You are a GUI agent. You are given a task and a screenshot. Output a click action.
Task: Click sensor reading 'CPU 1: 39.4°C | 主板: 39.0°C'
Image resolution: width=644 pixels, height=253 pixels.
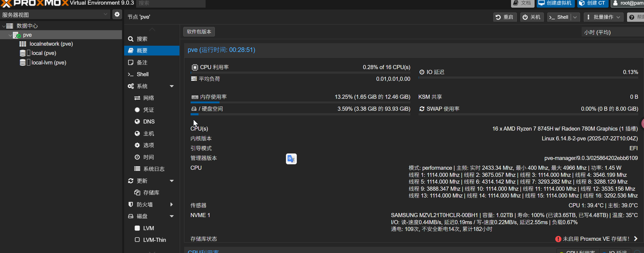[603, 205]
